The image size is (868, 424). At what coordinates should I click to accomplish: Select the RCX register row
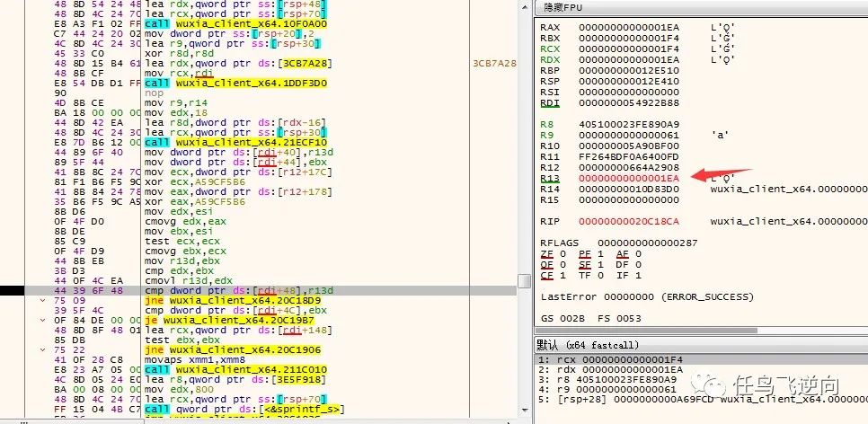pyautogui.click(x=636, y=49)
